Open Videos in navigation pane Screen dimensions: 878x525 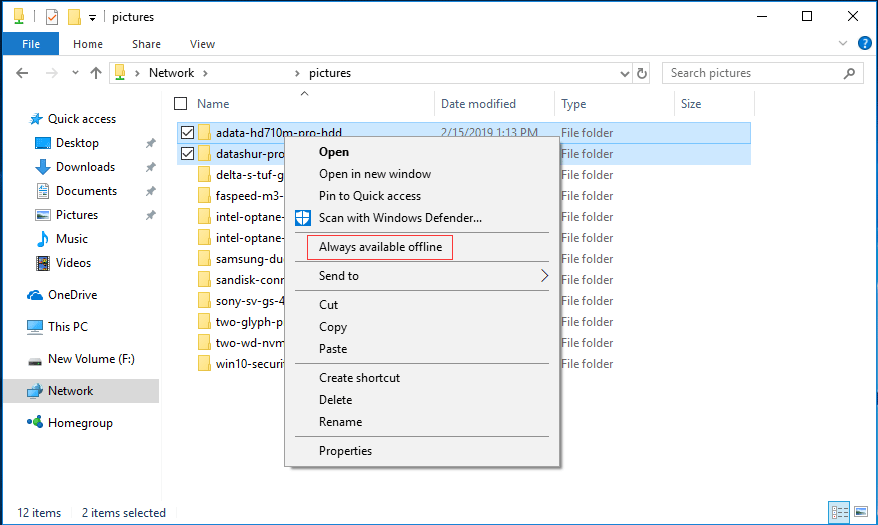73,262
